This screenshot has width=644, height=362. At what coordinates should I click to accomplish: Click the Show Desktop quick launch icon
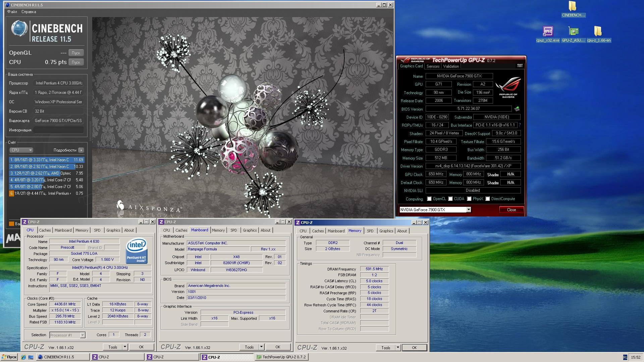pyautogui.click(x=31, y=357)
